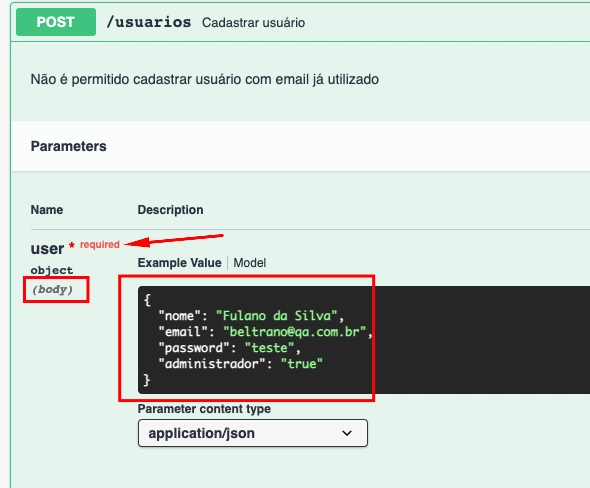Switch to the Model tab
Viewport: 590px width, 488px height.
coord(249,263)
